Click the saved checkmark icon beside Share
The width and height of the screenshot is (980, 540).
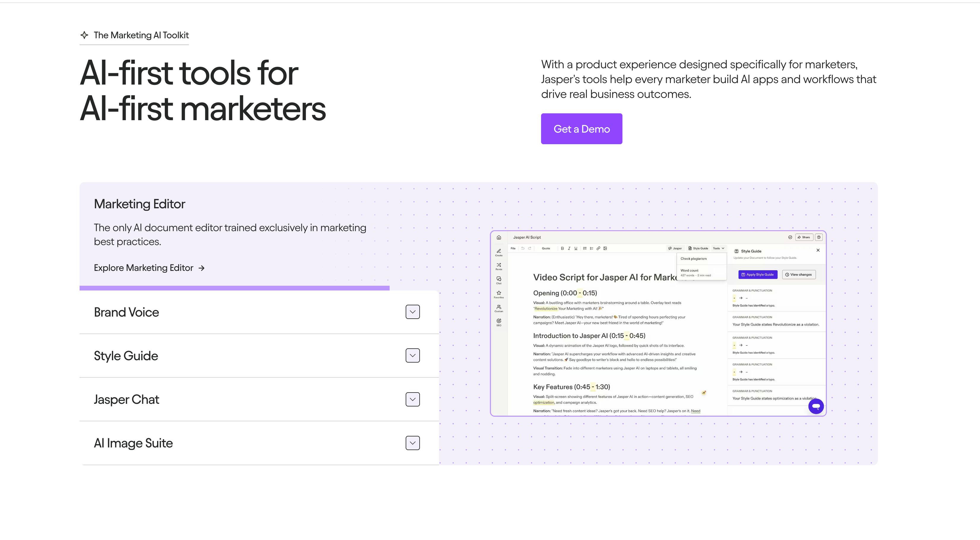click(x=790, y=237)
